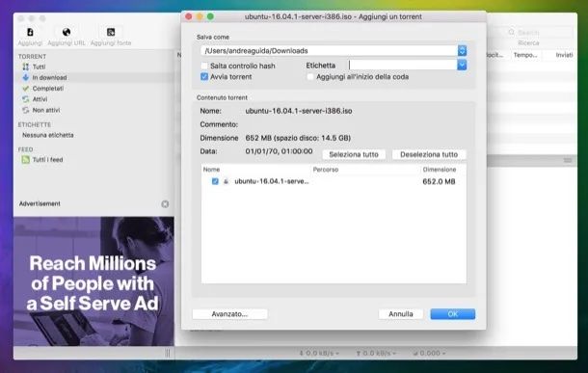Enable Aggiungi all'inizio della coda checkbox

(310, 77)
